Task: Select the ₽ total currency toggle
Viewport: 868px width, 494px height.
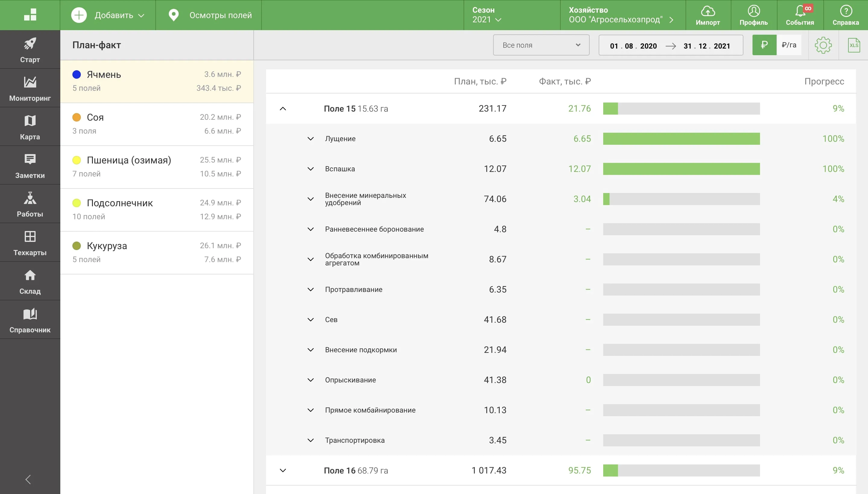Action: point(764,45)
